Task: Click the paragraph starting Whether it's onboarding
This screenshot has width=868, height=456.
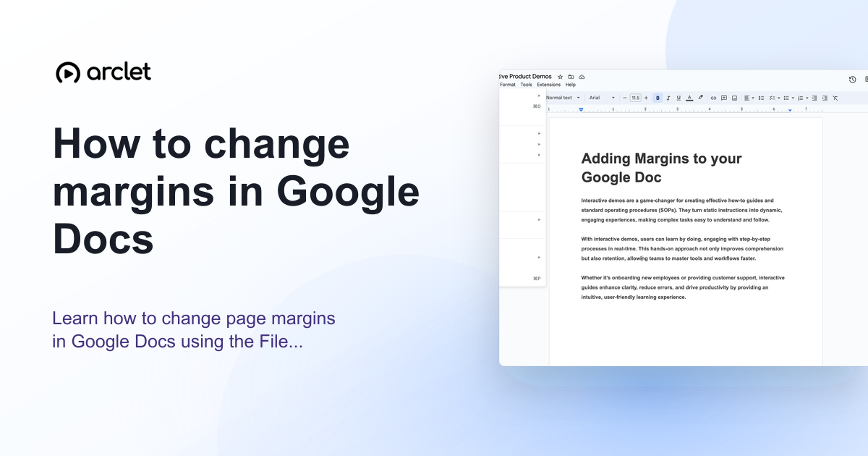Action: click(x=683, y=287)
